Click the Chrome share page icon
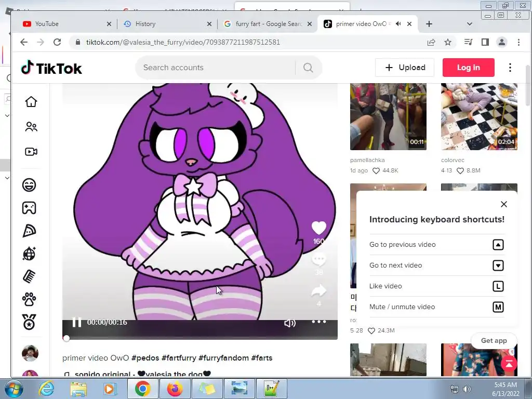 click(431, 42)
